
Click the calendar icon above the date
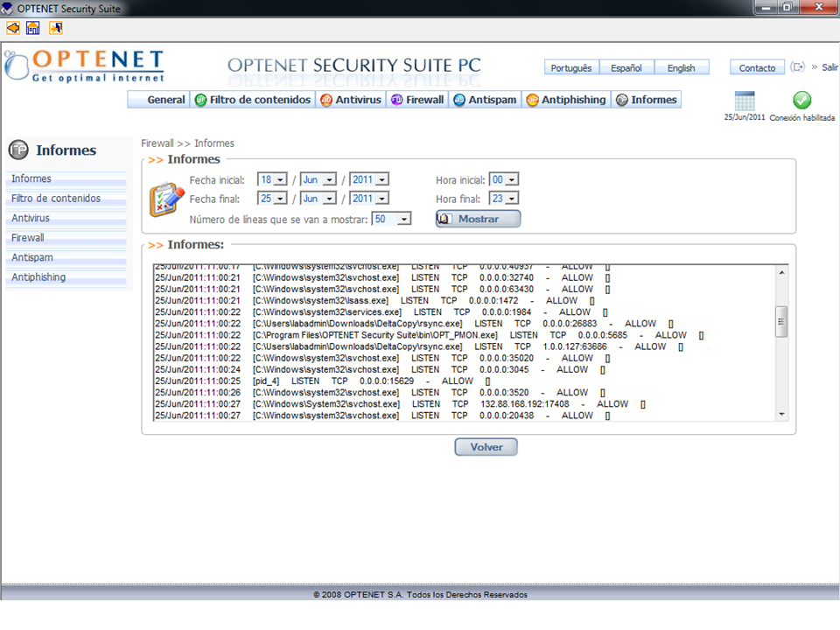coord(745,101)
